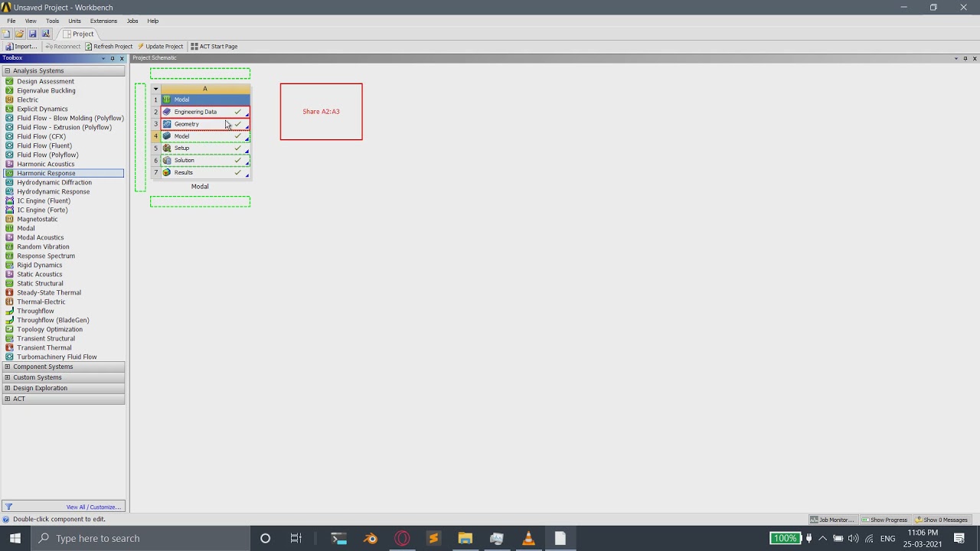
Task: Open the Extensions menu
Action: pyautogui.click(x=103, y=21)
